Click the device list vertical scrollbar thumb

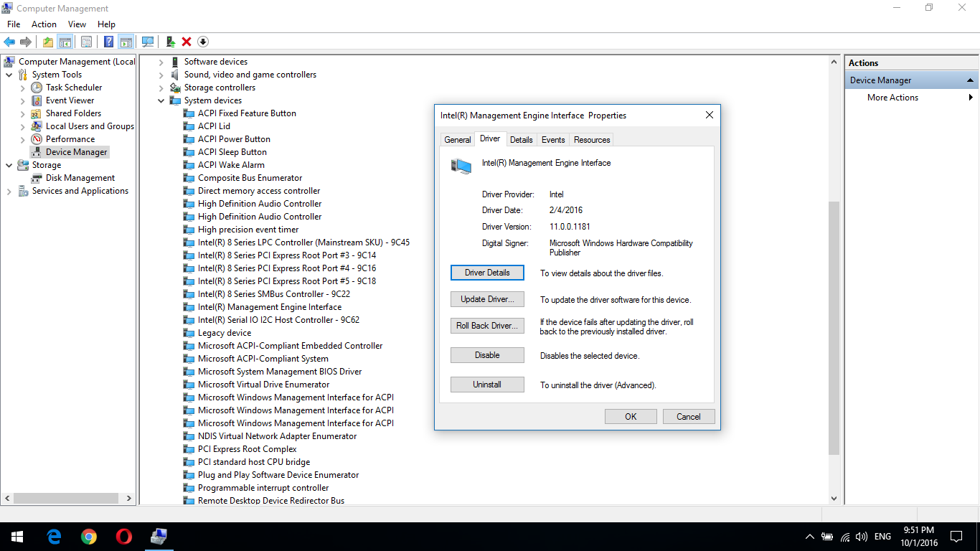click(x=834, y=326)
